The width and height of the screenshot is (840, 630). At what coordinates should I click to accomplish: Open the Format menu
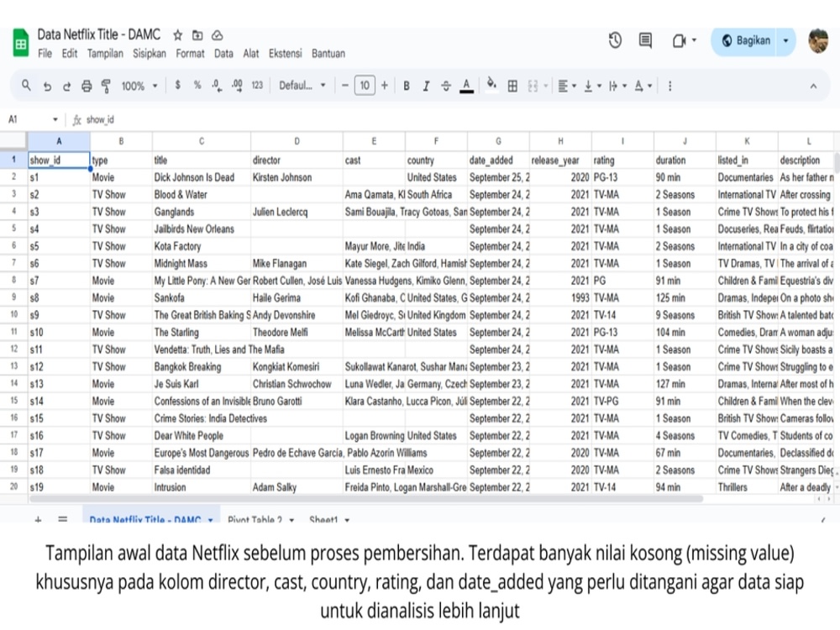point(190,54)
